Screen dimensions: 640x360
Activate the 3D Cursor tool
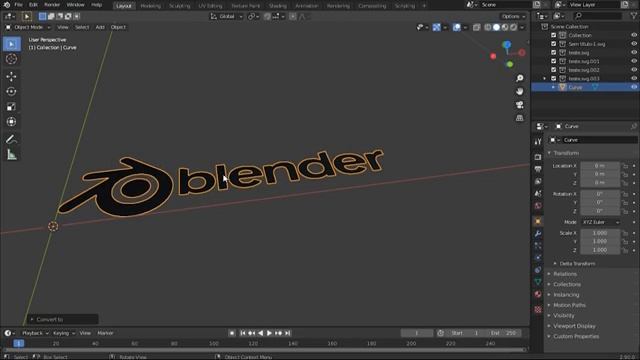(11, 59)
